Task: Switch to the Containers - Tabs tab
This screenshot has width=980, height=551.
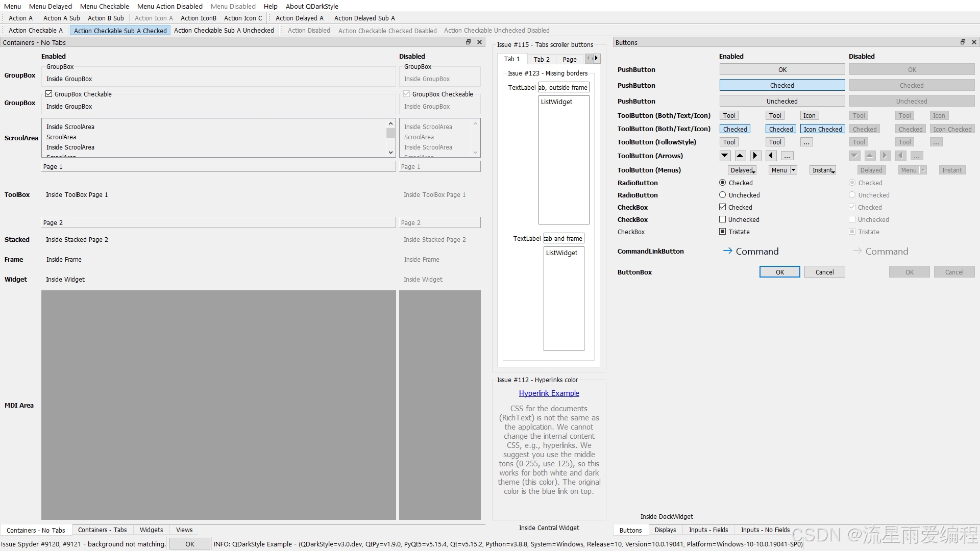Action: pos(102,530)
